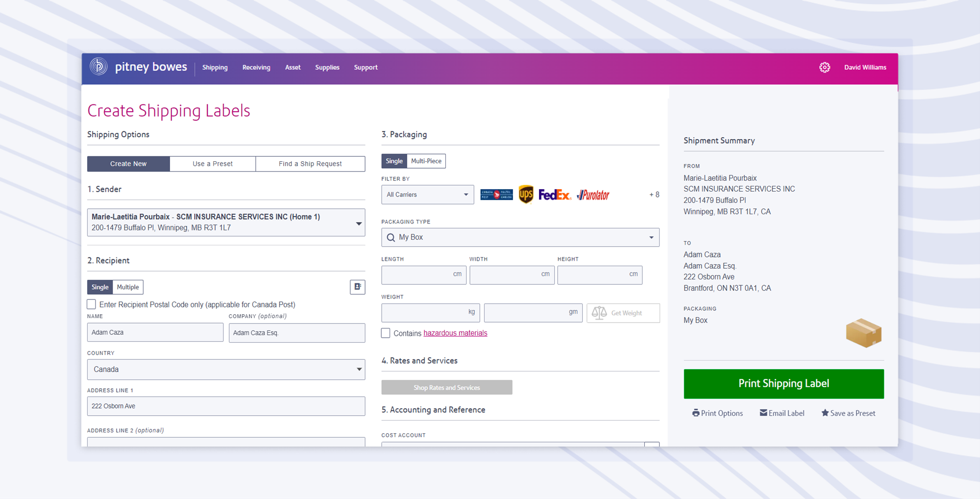Click 'Brantford, ON N3T 0A1, CA' text
The height and width of the screenshot is (499, 980).
click(727, 288)
